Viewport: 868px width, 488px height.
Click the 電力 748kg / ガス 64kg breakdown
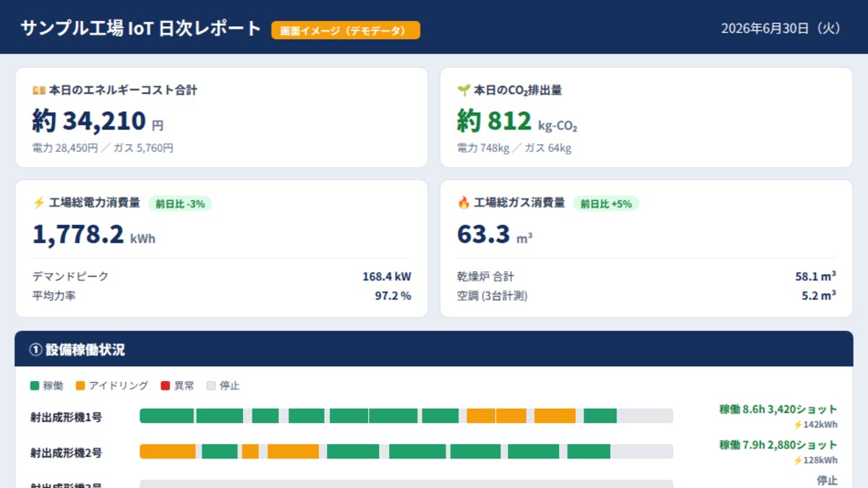coord(514,148)
